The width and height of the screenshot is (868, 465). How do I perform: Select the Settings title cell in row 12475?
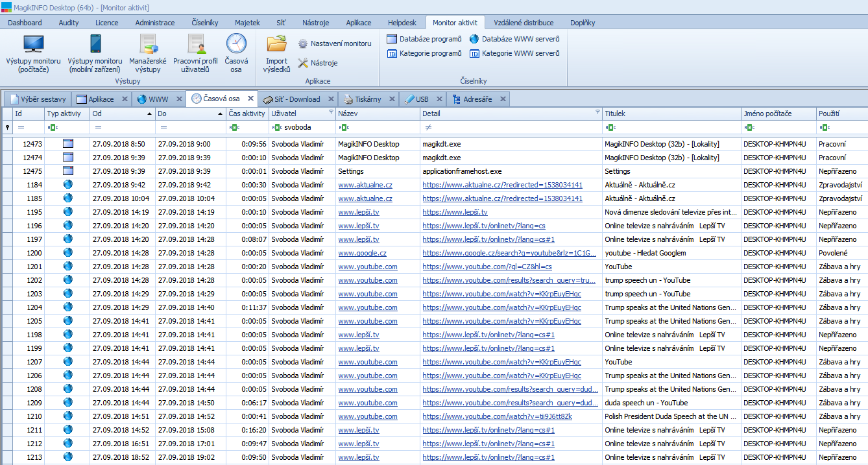(x=672, y=171)
